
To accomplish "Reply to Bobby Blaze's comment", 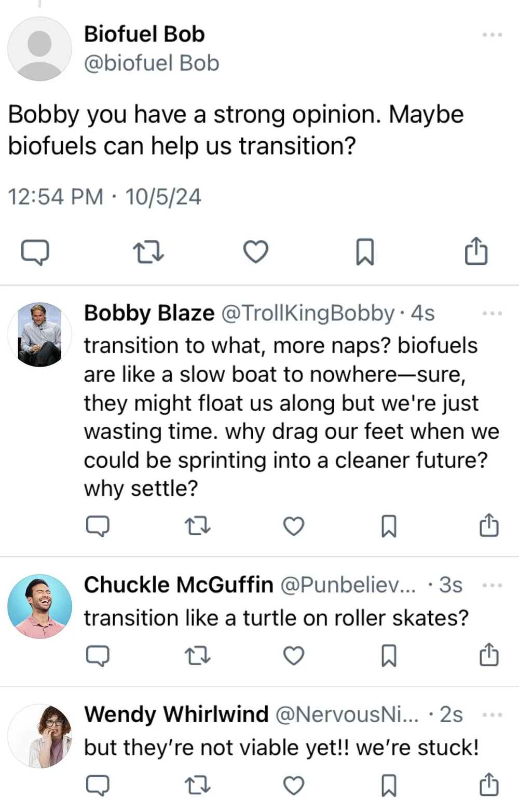I will click(x=98, y=526).
